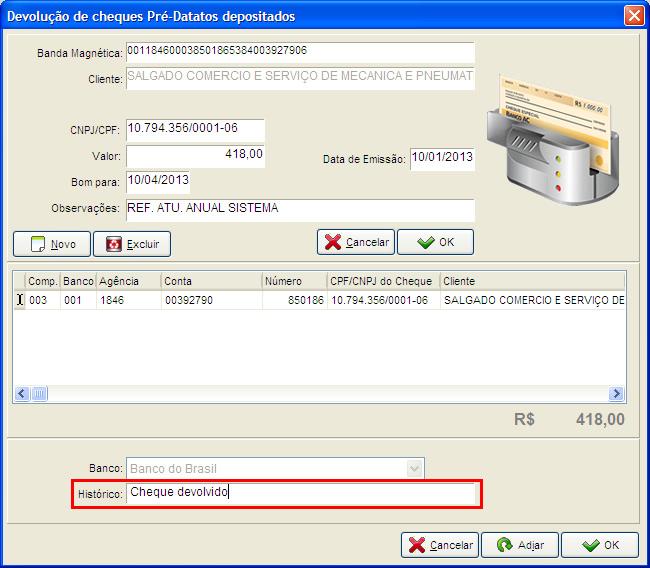
Task: Select the Valor field
Action: click(195, 155)
